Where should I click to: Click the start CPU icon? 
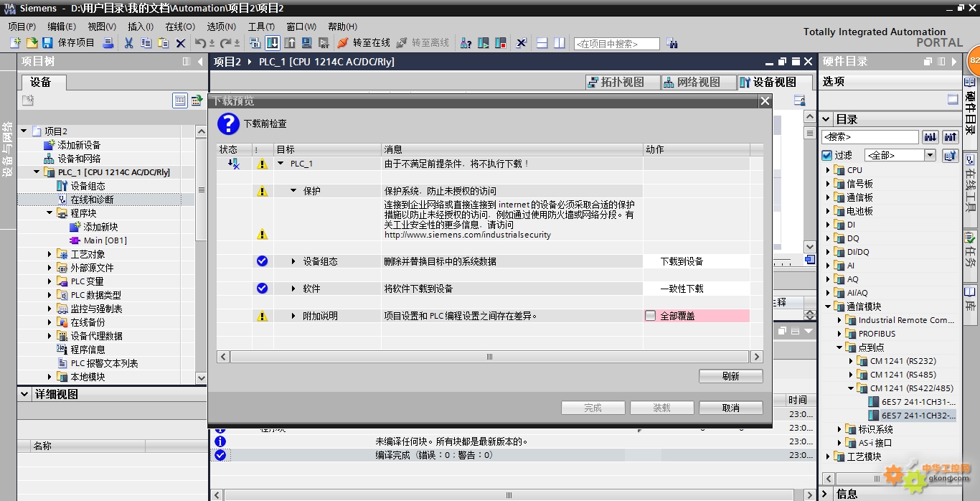(x=484, y=43)
